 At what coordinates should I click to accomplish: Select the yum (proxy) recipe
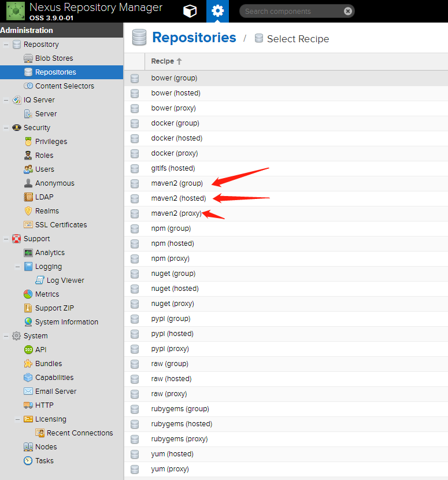(286, 469)
